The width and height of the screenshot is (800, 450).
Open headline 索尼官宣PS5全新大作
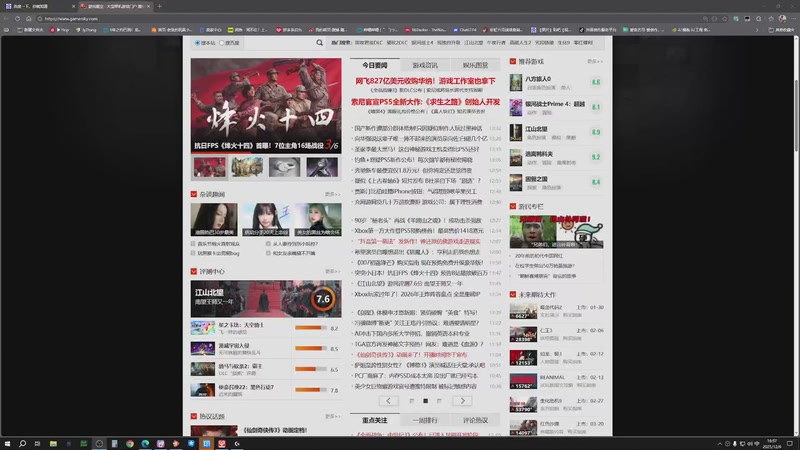coord(425,102)
